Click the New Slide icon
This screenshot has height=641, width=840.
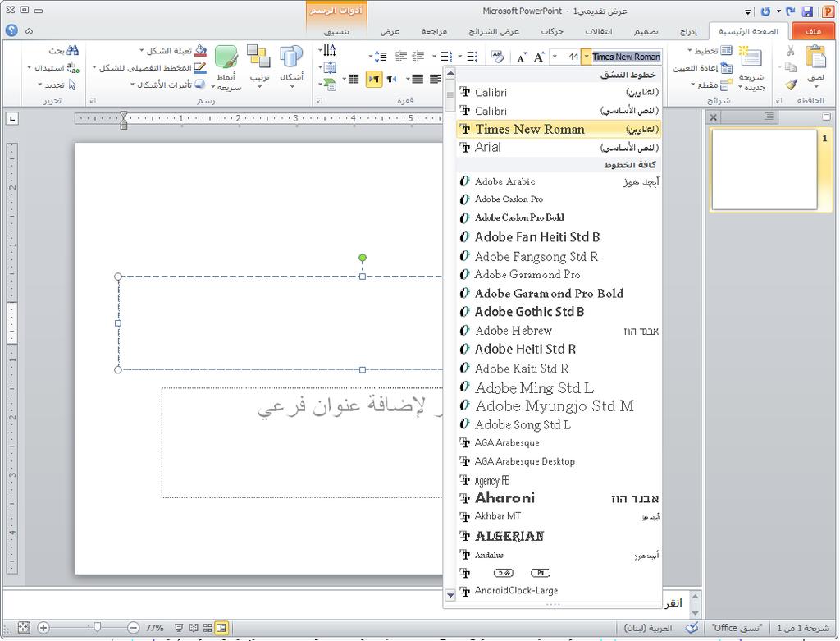click(751, 57)
